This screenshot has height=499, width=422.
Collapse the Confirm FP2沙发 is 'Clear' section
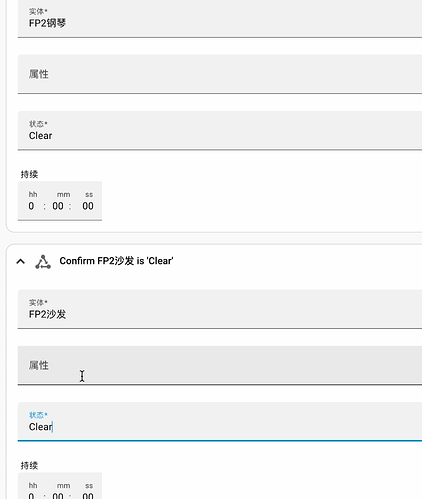(20, 261)
